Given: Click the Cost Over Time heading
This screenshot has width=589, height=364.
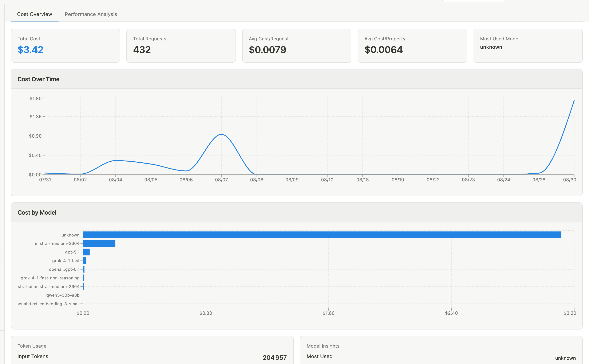Looking at the screenshot, I should click(x=38, y=79).
